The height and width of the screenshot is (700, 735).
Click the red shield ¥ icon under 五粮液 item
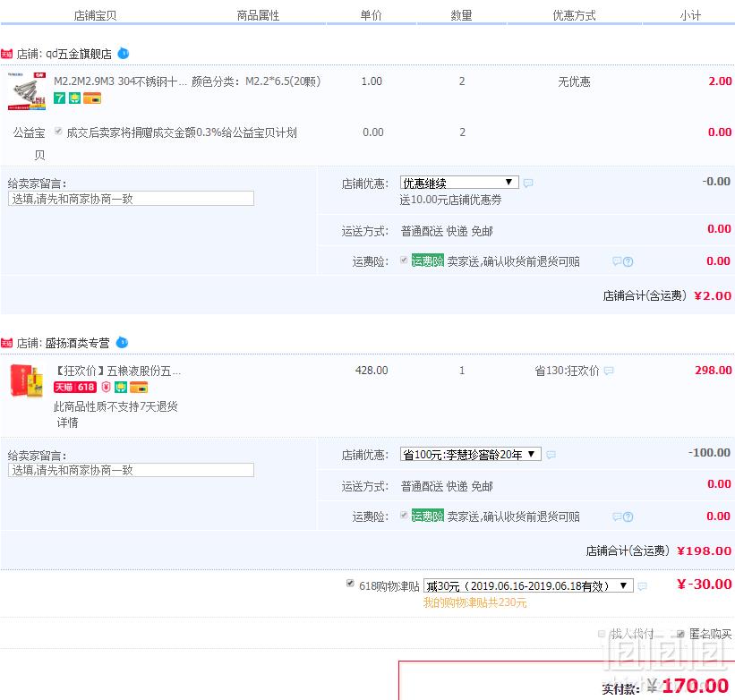107,387
